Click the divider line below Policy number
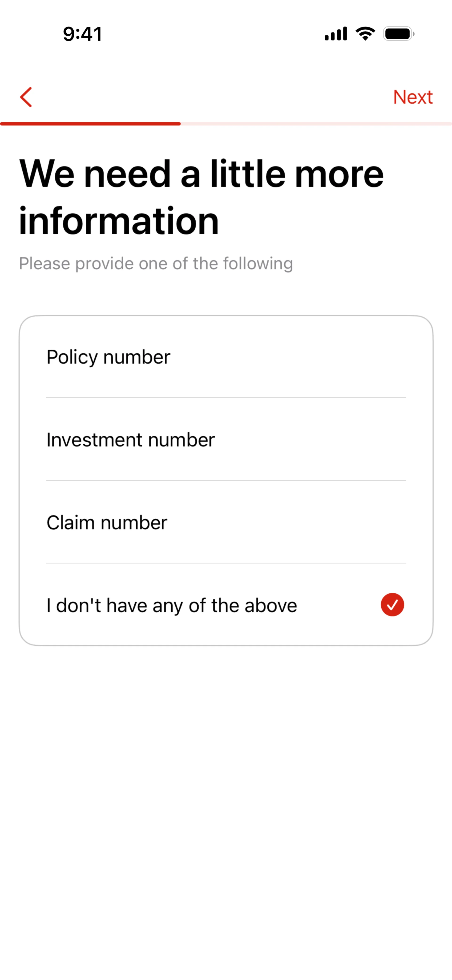 click(226, 397)
